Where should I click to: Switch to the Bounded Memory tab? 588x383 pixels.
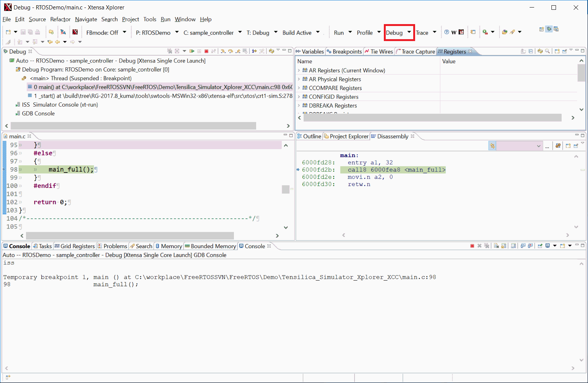[x=210, y=246]
